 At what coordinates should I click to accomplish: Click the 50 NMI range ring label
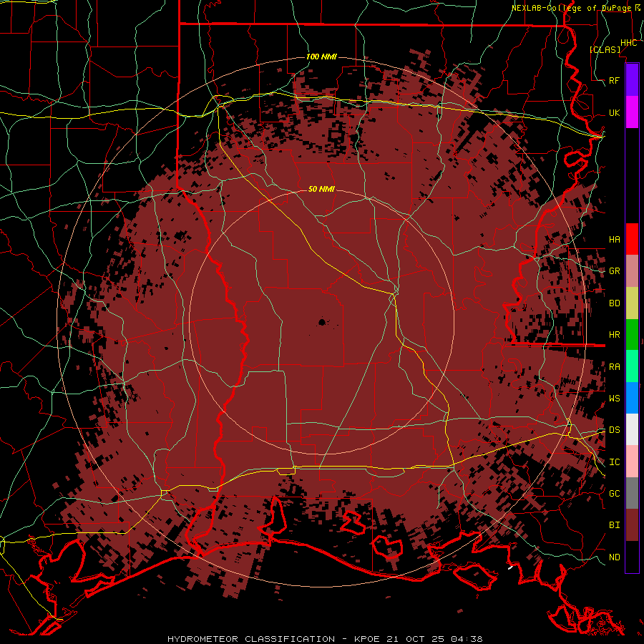(x=321, y=189)
